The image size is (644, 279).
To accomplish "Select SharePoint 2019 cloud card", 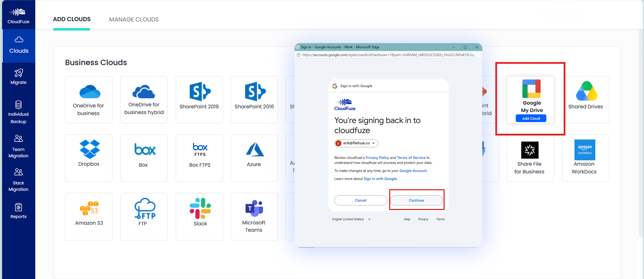I will [x=199, y=100].
